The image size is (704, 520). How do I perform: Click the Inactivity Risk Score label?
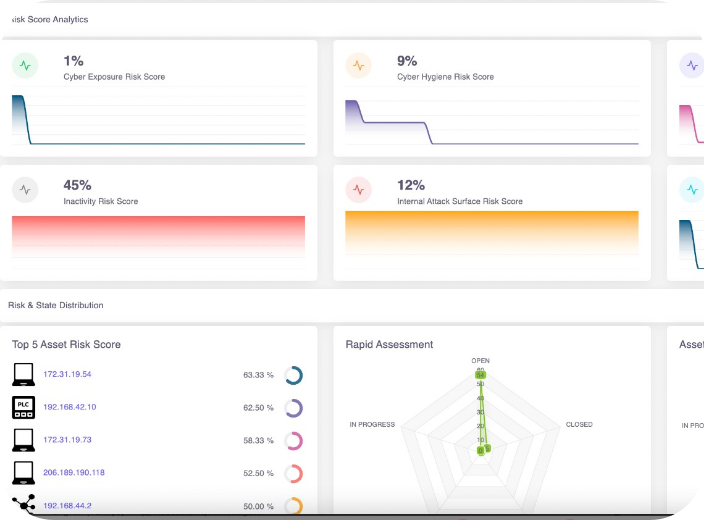[101, 201]
